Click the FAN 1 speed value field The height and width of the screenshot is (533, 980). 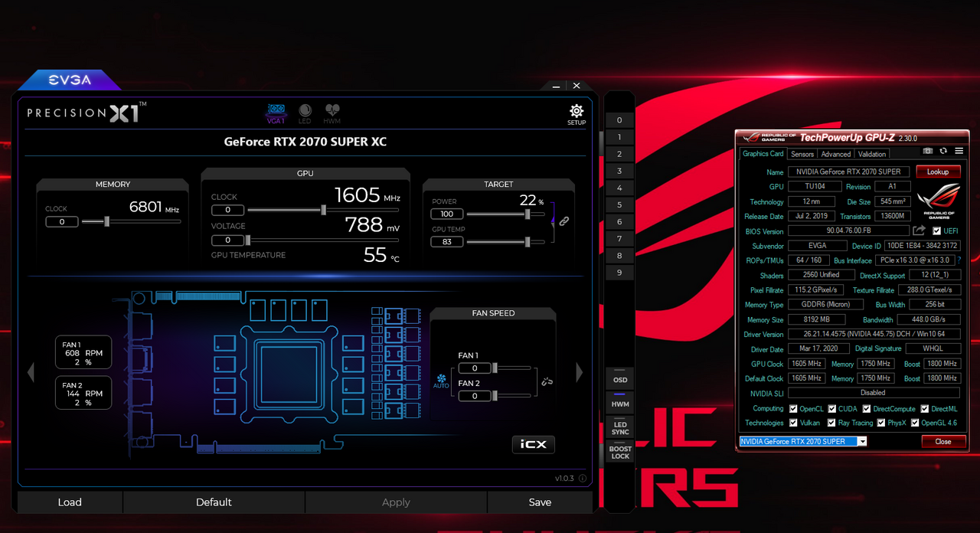click(475, 368)
